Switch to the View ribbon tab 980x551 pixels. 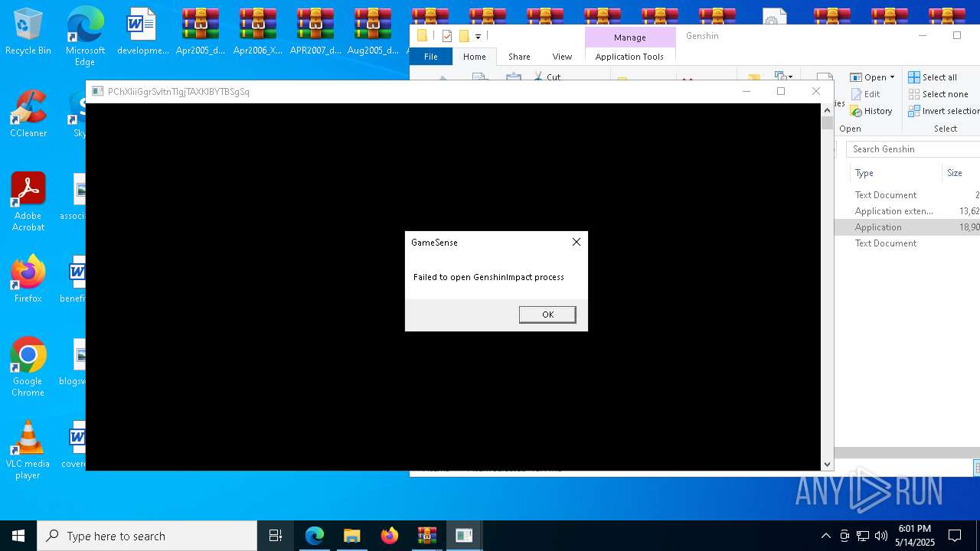click(x=562, y=57)
